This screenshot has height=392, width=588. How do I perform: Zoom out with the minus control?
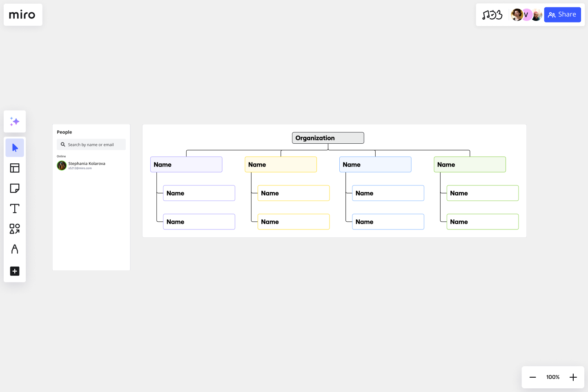point(532,377)
